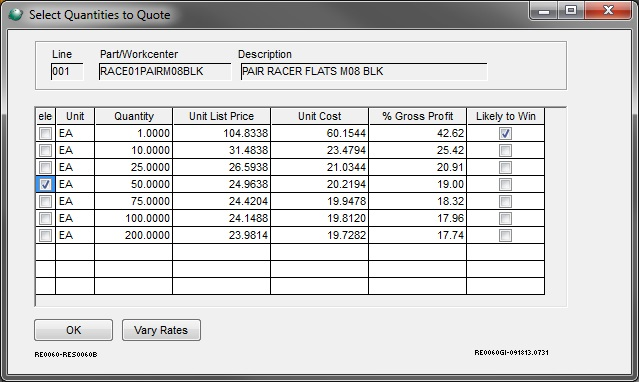Open the Vary Rates button
Viewport: 639px width, 382px height.
(161, 330)
